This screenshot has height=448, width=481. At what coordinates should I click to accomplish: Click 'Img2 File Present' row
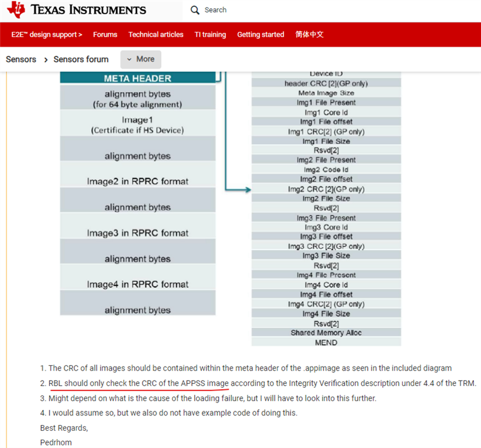point(326,160)
